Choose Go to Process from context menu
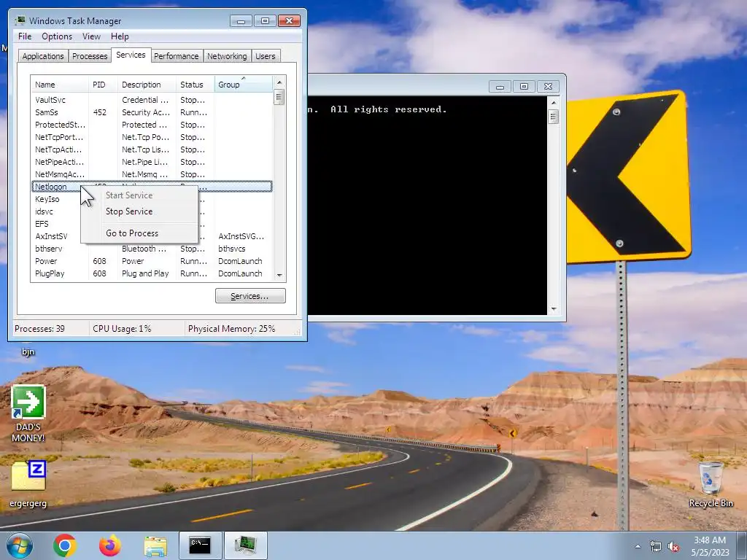This screenshot has height=560, width=747. (x=139, y=233)
